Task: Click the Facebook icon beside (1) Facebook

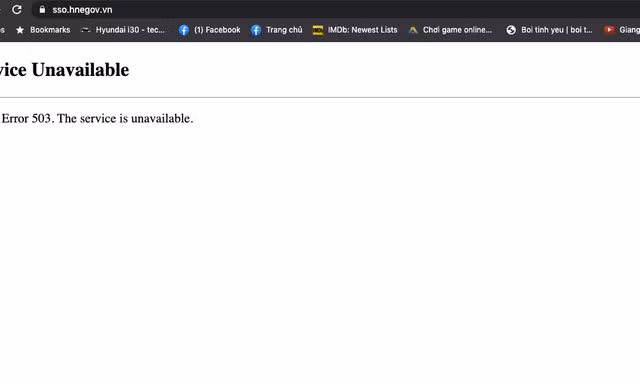Action: tap(184, 30)
